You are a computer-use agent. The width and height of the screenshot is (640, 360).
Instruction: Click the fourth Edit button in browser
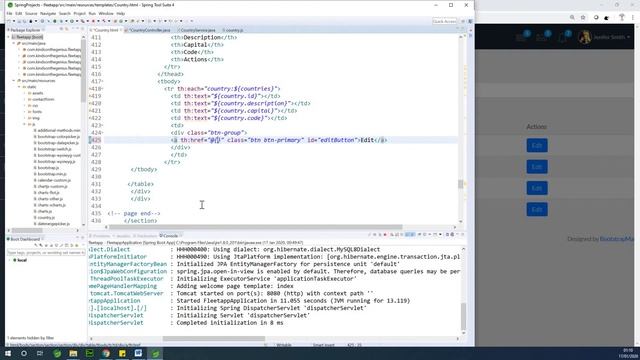(x=537, y=209)
